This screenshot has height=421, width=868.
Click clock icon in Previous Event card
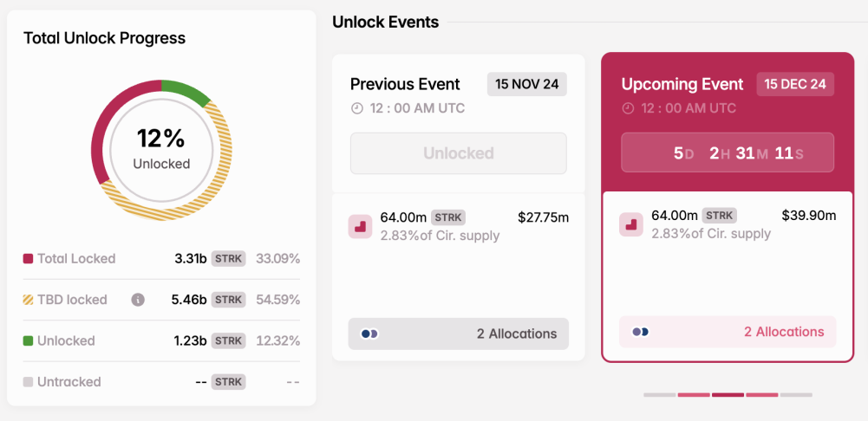point(357,108)
